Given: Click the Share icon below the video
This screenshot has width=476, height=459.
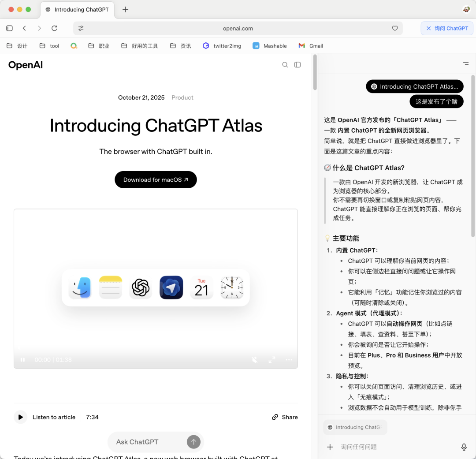Looking at the screenshot, I should click(284, 417).
